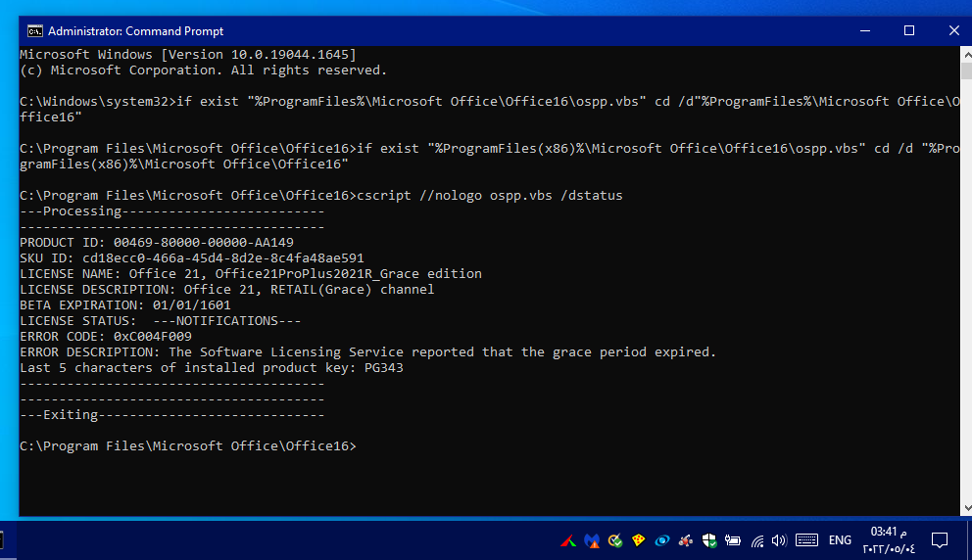Click the red and green triangle tray icon
This screenshot has width=972, height=560.
pyautogui.click(x=568, y=540)
